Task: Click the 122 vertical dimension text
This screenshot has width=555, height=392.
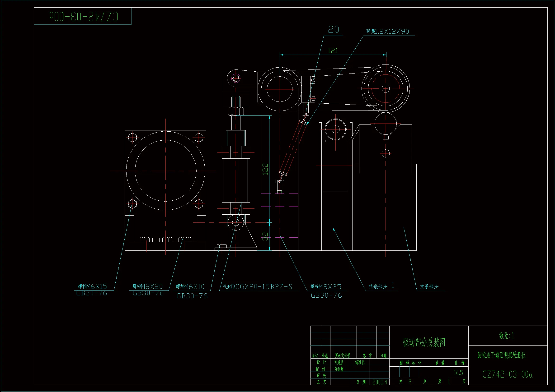Action: (x=265, y=169)
